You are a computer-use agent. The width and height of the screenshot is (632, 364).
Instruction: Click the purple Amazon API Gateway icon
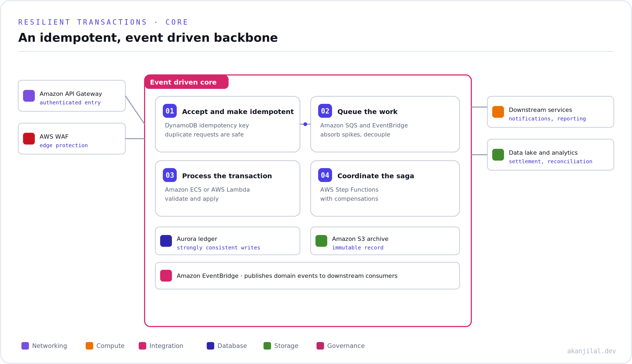pyautogui.click(x=29, y=96)
